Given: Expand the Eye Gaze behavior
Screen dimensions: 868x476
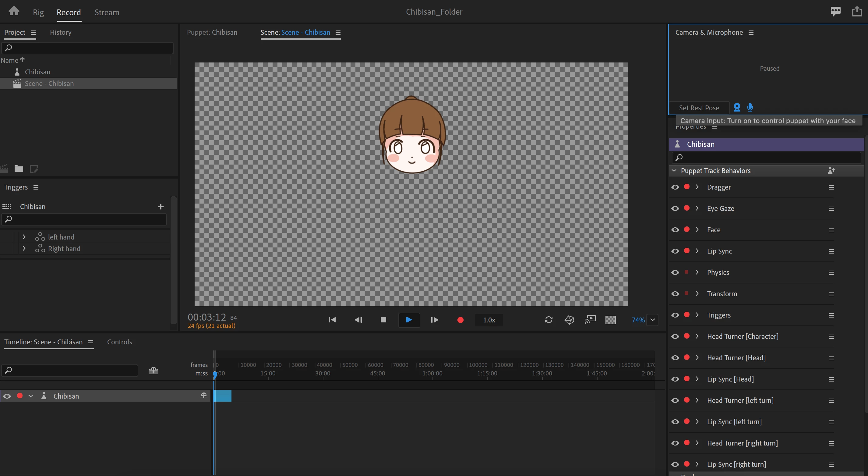Looking at the screenshot, I should (x=697, y=208).
